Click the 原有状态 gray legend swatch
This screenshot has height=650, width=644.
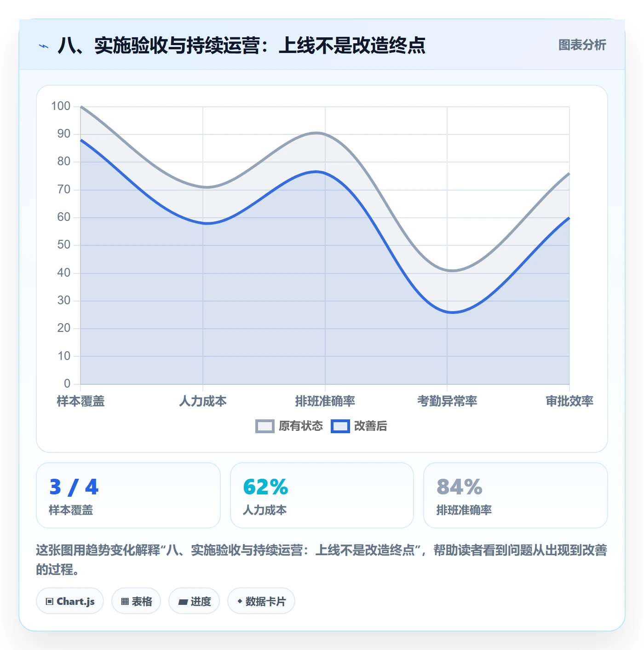(265, 426)
